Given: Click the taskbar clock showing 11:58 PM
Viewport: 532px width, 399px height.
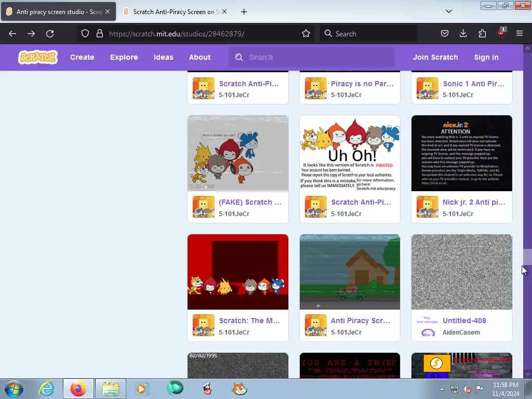Looking at the screenshot, I should click(505, 389).
